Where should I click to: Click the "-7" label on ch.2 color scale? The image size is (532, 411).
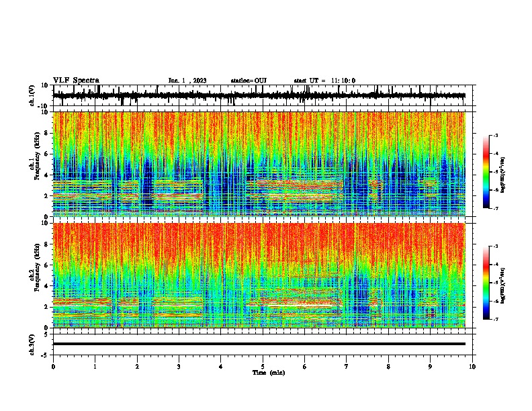click(495, 320)
